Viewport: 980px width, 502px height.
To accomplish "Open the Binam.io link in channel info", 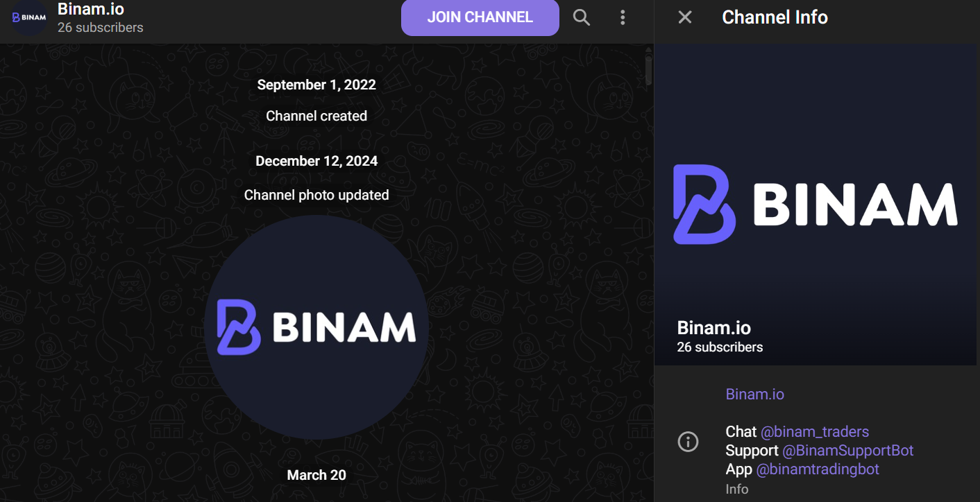I will [x=755, y=395].
